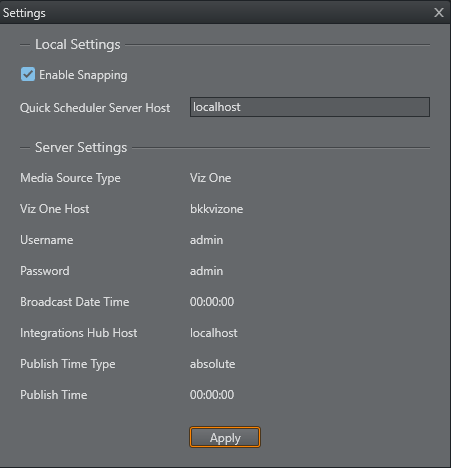Image resolution: width=451 pixels, height=468 pixels.
Task: Select the Username value admin
Action: (x=206, y=240)
